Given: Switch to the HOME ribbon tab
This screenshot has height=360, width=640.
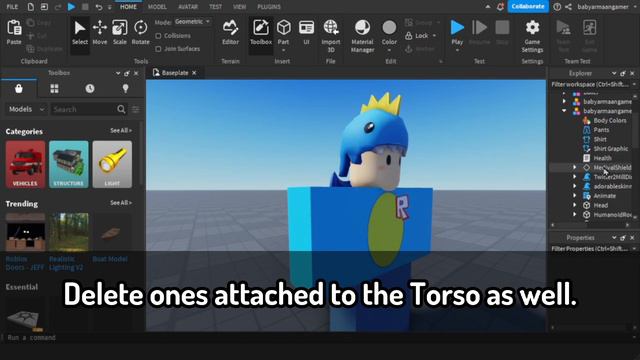Looking at the screenshot, I should pos(128,7).
